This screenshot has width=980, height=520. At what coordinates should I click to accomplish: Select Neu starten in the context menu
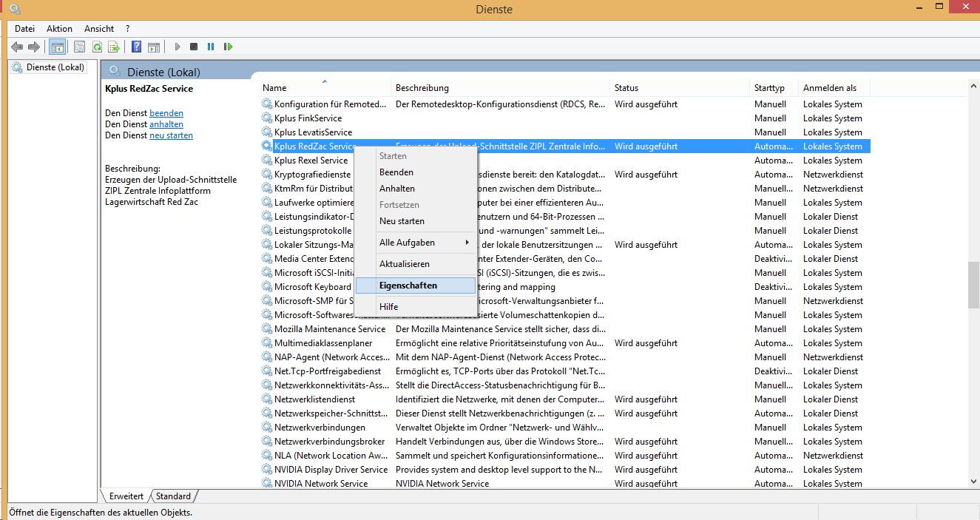pyautogui.click(x=402, y=221)
